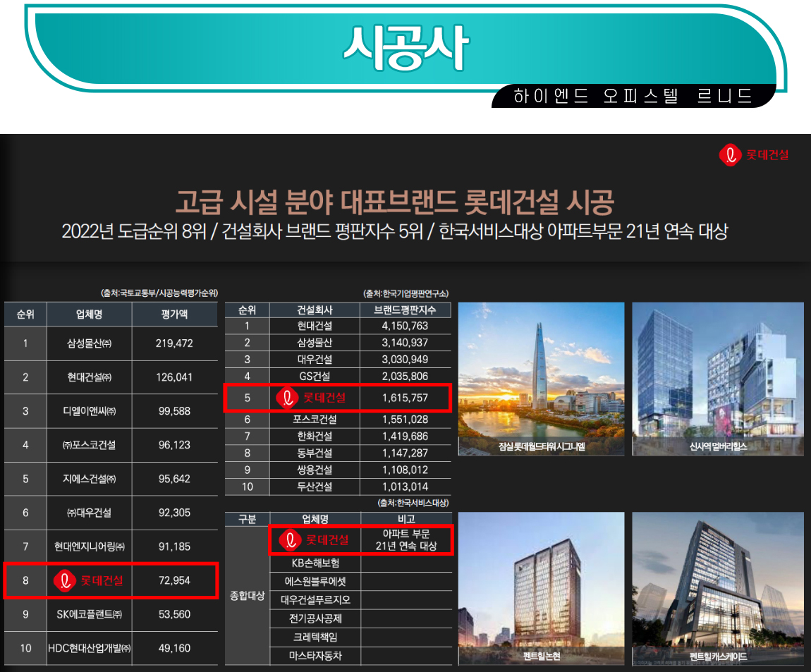Select the brand index '1,013,014'
The image size is (811, 672).
405,487
